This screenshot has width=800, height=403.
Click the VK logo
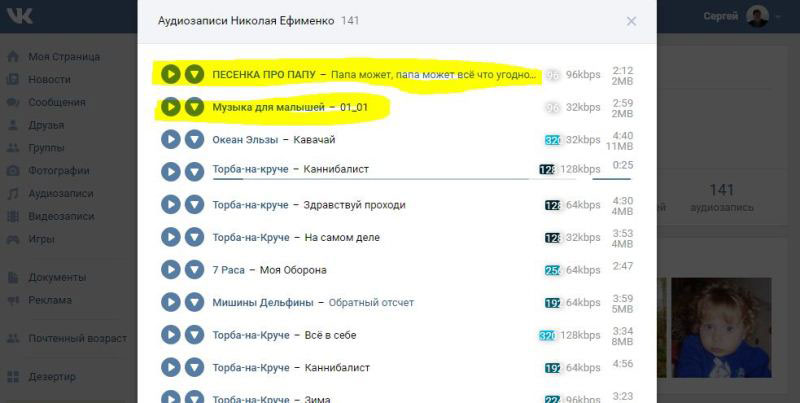pyautogui.click(x=19, y=16)
